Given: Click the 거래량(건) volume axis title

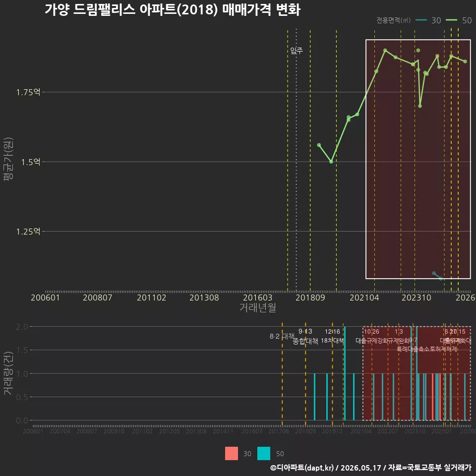Looking at the screenshot, I should (x=8, y=373).
